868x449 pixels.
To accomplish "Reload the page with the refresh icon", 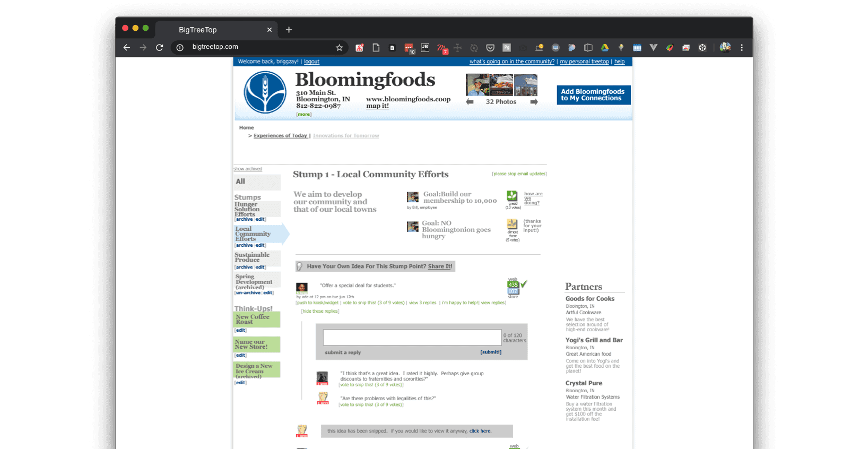I will tap(159, 47).
